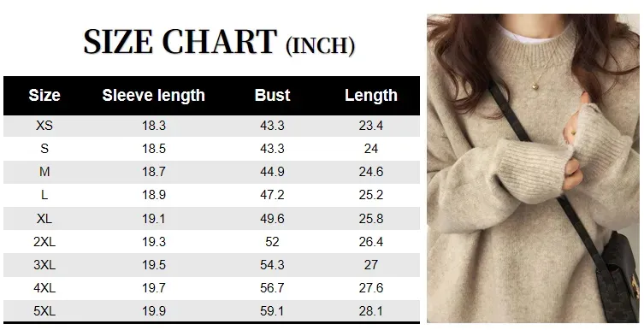
Task: Click the M size row label
Action: click(44, 172)
